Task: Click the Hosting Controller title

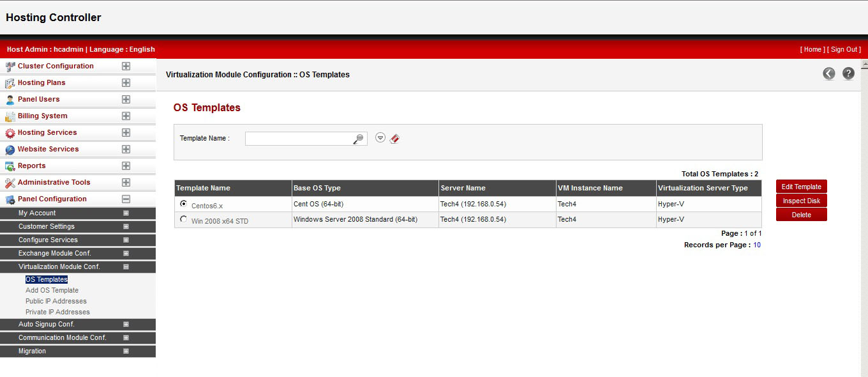Action: point(54,17)
